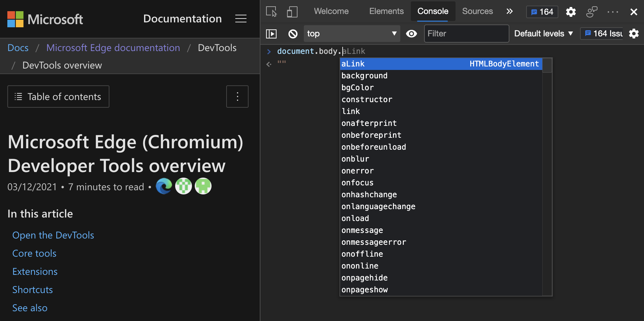Choose the aLink autocomplete suggestion
Screen dimensions: 644x321
[441, 64]
